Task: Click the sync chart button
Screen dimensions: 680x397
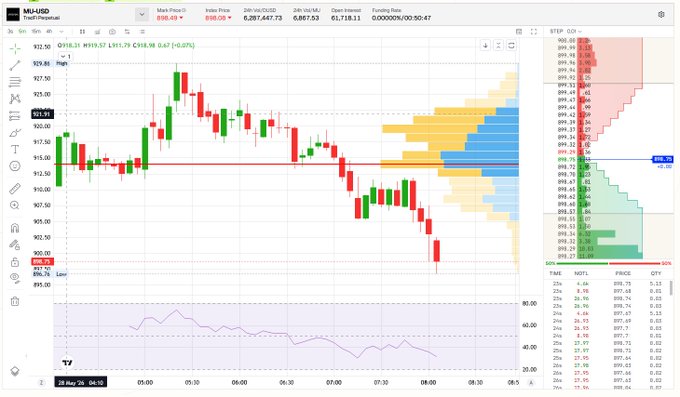Action: [x=511, y=45]
